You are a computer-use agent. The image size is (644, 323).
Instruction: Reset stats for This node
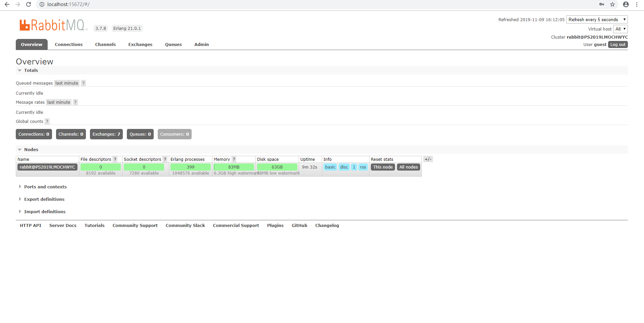(x=383, y=167)
